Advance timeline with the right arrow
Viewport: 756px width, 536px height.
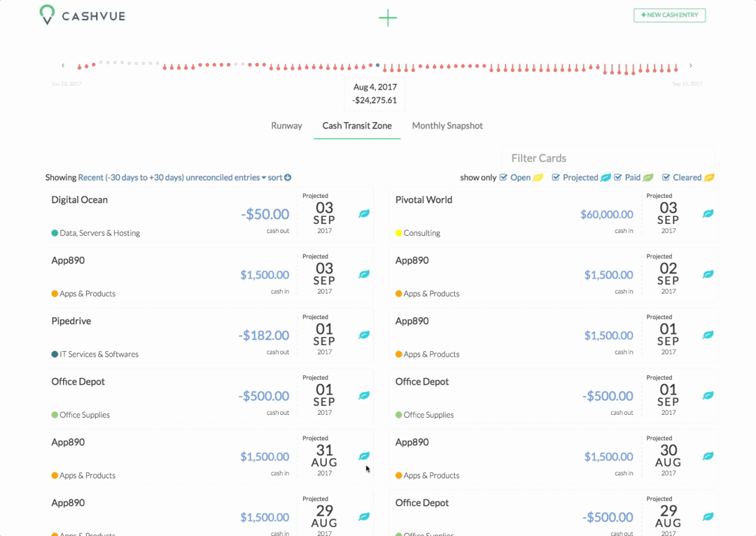point(690,66)
